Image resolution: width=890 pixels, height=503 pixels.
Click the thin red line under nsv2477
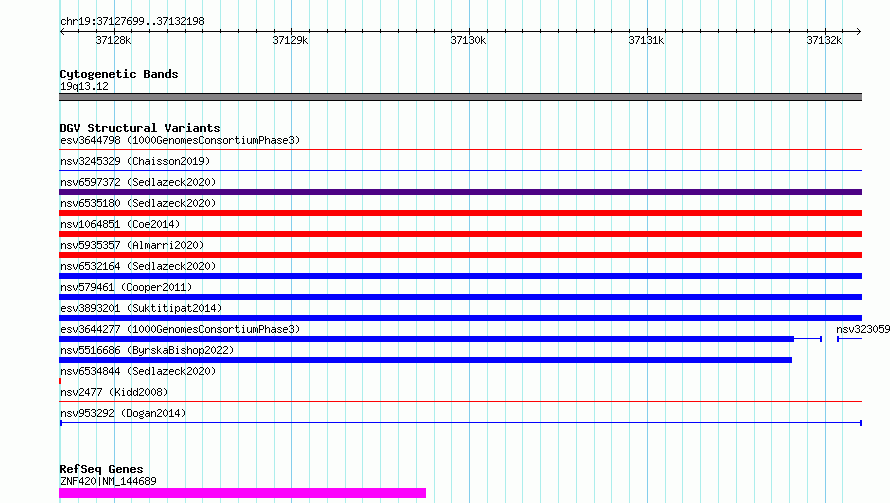[x=460, y=402]
